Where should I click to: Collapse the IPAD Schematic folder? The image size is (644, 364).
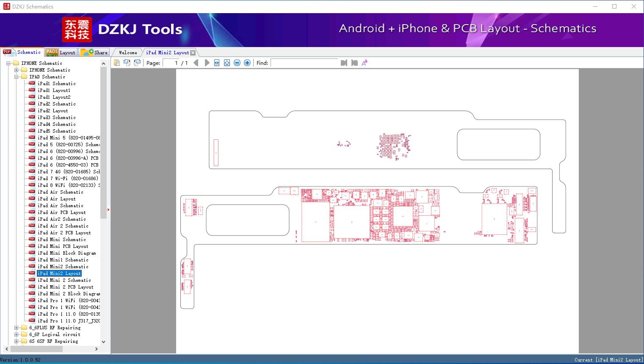point(16,77)
